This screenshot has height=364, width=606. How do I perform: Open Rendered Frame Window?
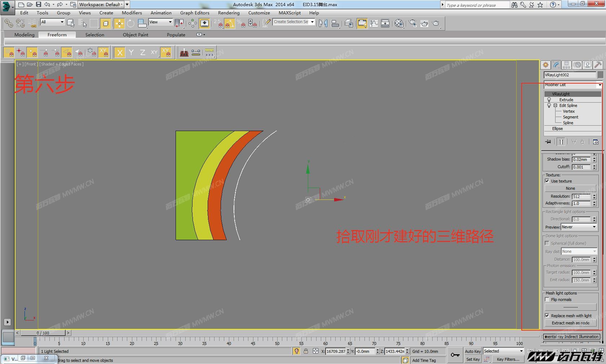[424, 23]
